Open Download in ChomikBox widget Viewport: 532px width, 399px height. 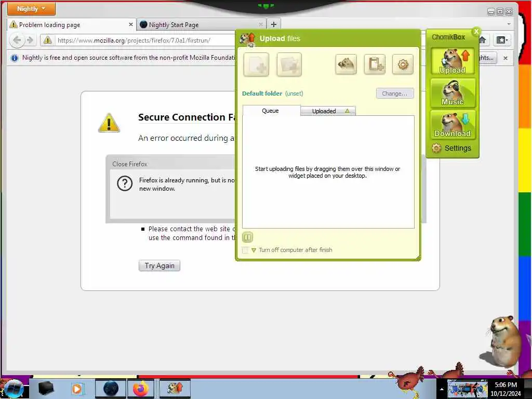(453, 125)
